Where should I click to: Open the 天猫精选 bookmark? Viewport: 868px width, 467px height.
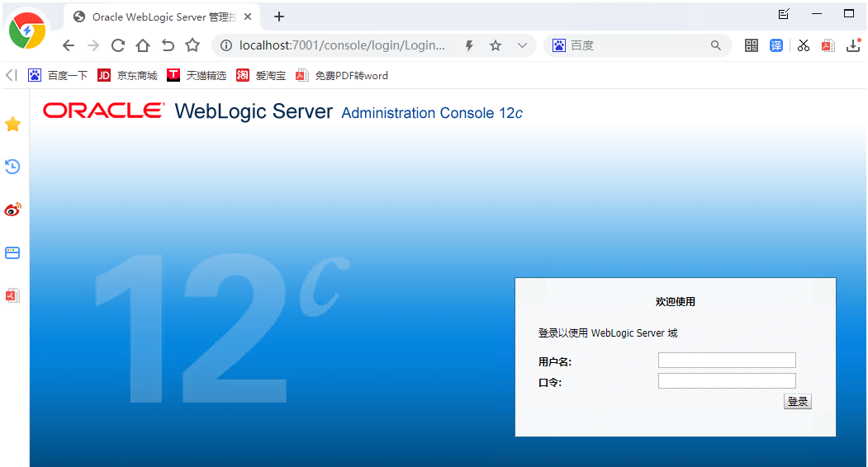197,75
